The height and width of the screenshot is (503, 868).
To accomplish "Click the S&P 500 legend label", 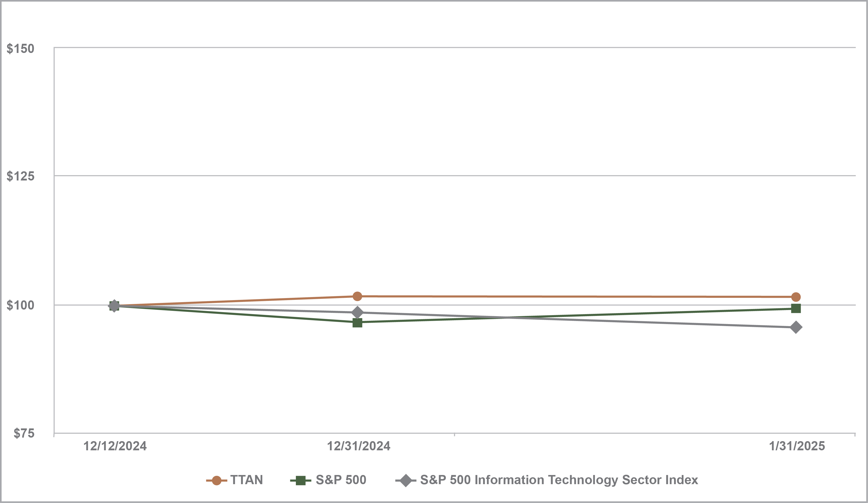I will pos(341,480).
